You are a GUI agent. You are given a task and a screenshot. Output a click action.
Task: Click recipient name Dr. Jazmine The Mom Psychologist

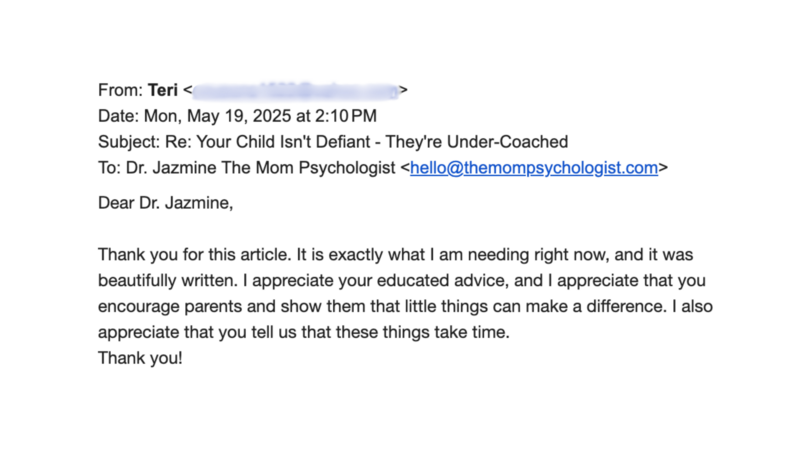pos(260,168)
